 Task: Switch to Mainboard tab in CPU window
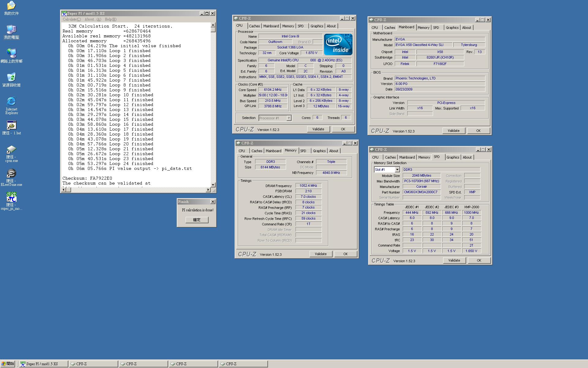pos(271,26)
